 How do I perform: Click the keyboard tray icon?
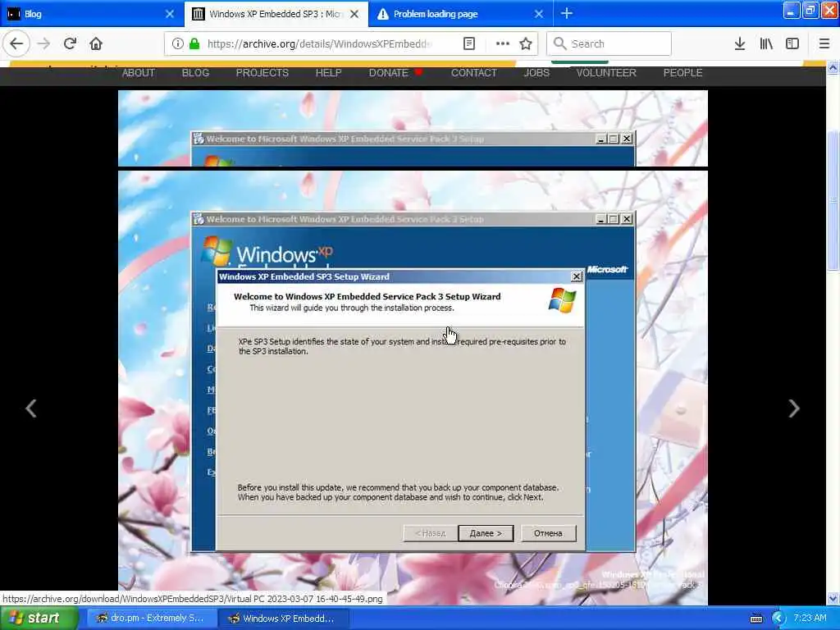756,619
